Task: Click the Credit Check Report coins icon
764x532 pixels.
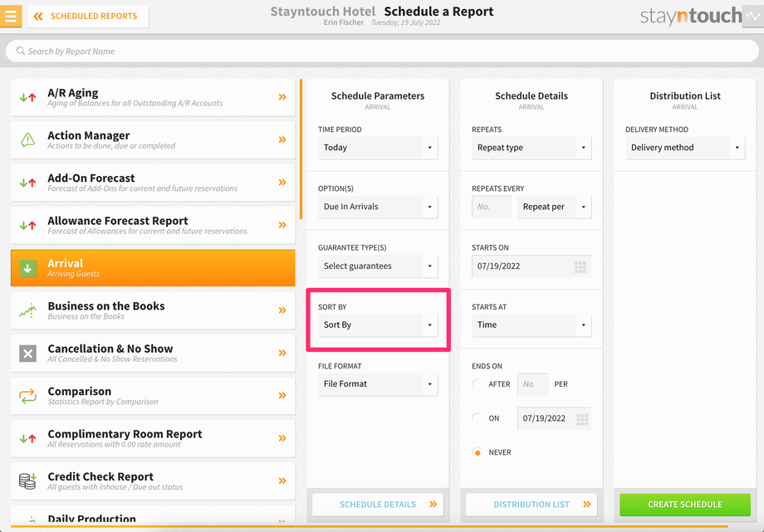Action: pos(27,481)
